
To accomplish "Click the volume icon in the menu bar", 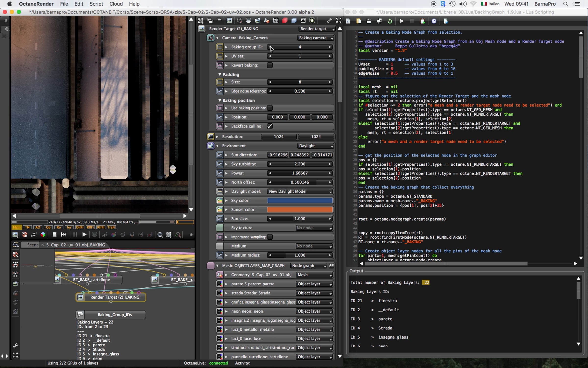I will click(x=463, y=4).
